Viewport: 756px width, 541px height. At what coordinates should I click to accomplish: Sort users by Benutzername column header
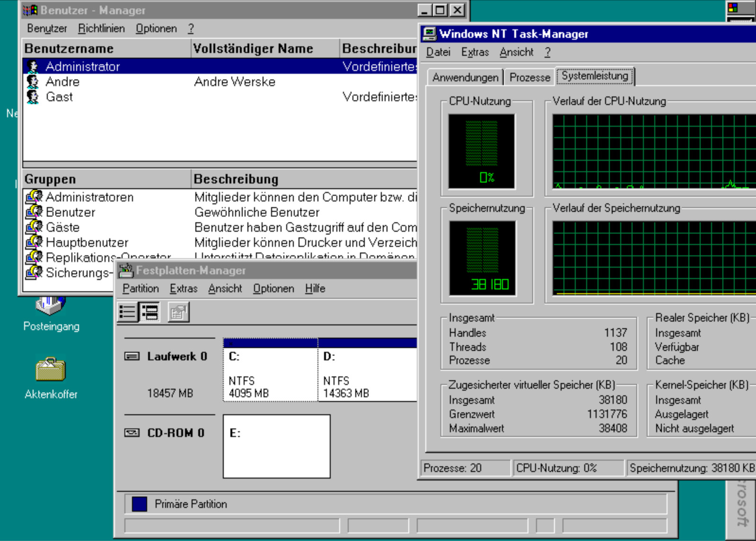tap(106, 48)
